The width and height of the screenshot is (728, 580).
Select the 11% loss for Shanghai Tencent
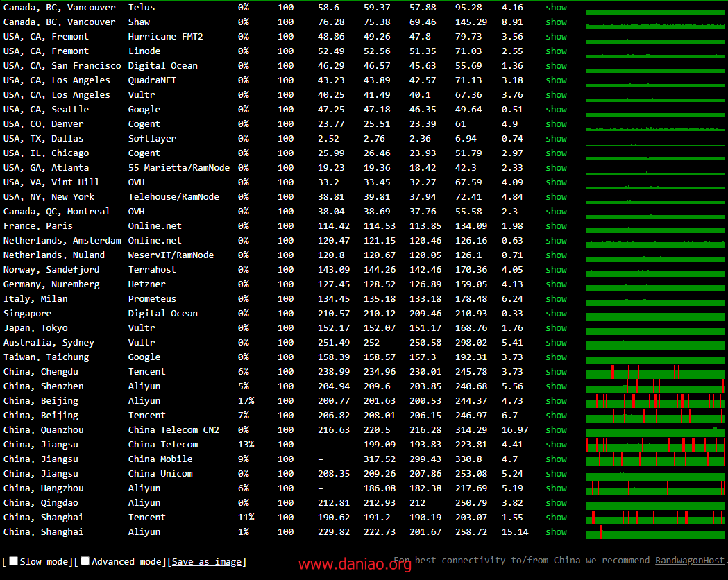246,517
